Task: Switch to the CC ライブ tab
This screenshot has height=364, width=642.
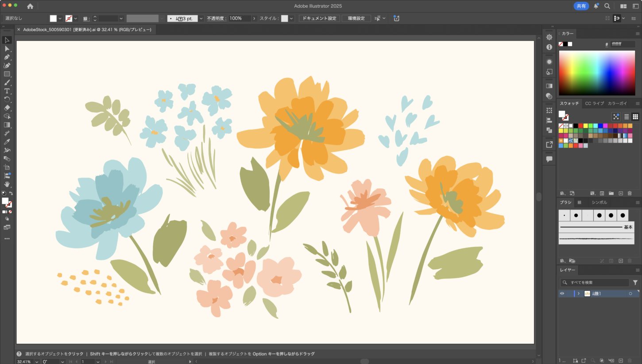Action: pyautogui.click(x=594, y=103)
